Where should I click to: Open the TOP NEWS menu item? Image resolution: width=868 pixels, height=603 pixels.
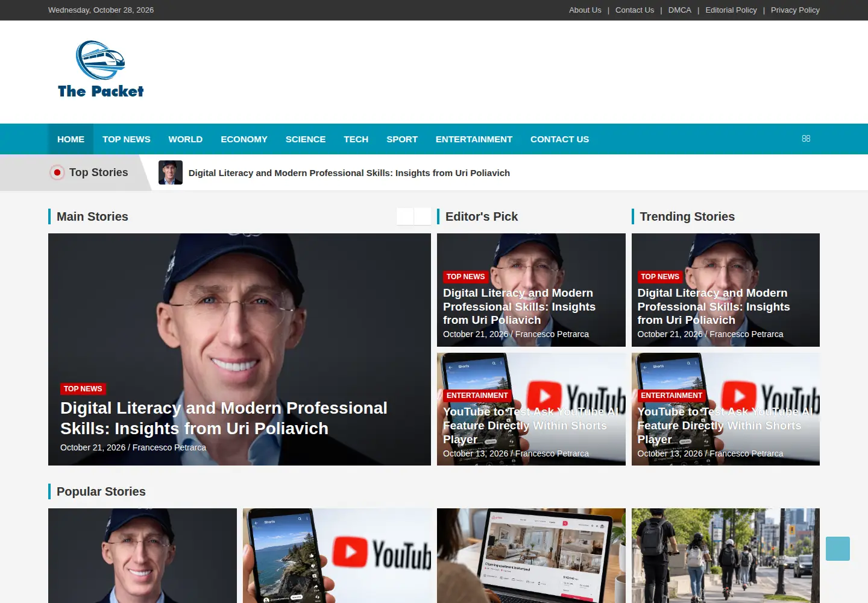[x=127, y=139]
